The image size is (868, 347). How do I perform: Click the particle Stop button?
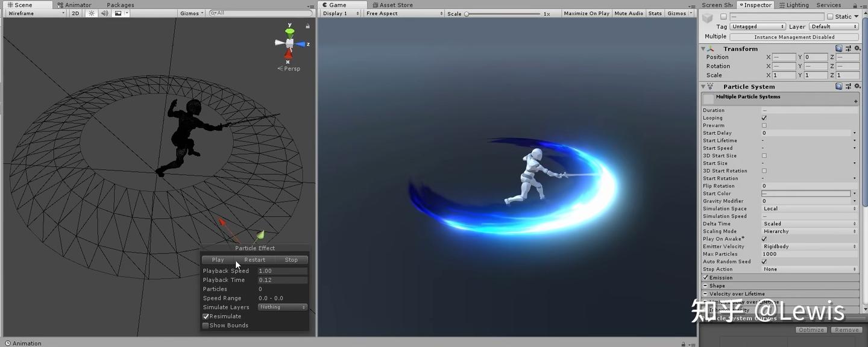click(x=291, y=260)
